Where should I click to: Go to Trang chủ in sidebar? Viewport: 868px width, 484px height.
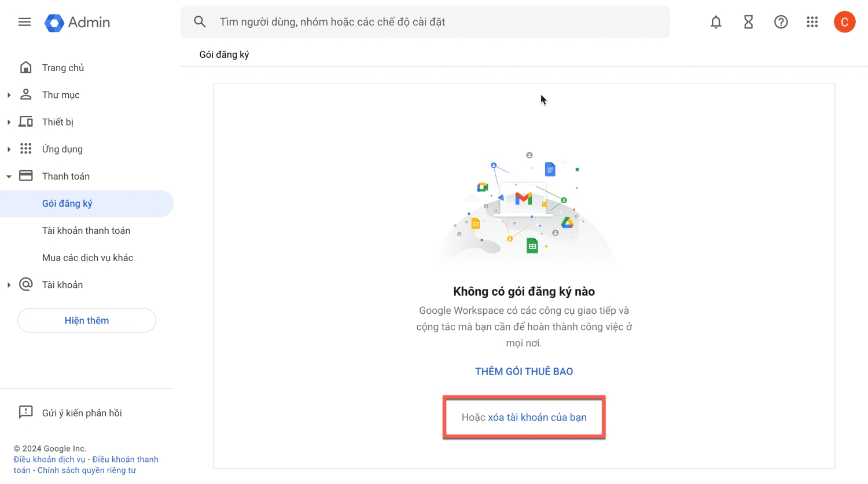click(62, 68)
